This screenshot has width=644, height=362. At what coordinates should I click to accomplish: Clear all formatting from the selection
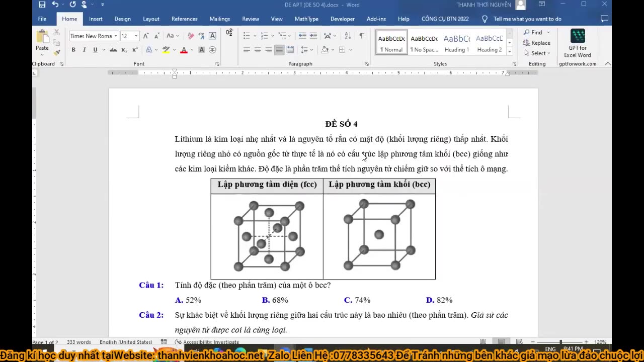pos(191,36)
